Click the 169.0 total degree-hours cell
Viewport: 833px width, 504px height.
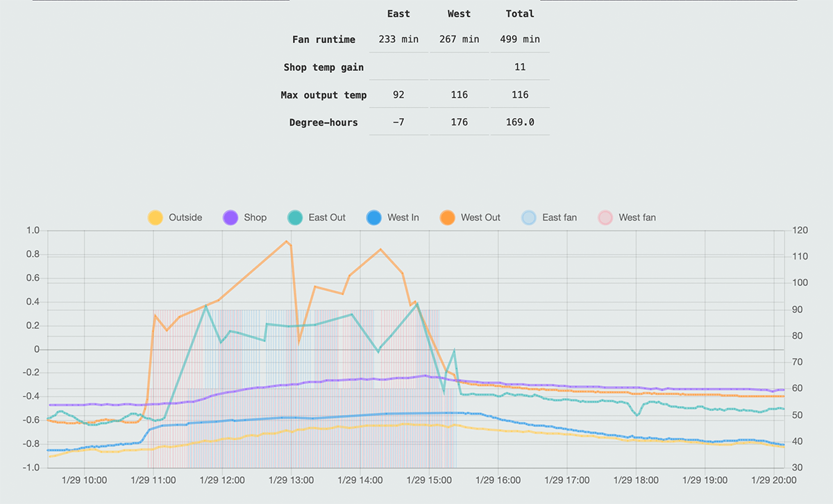(520, 123)
